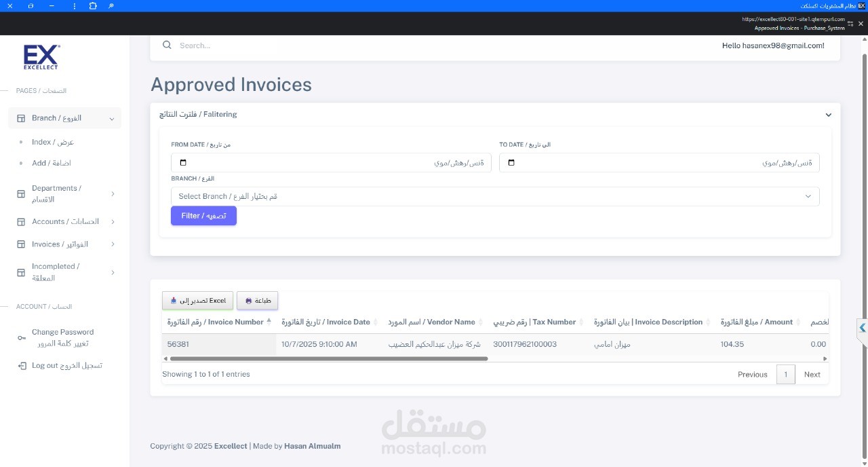This screenshot has width=868, height=467.
Task: Open the Select Branch dropdown
Action: 495,196
